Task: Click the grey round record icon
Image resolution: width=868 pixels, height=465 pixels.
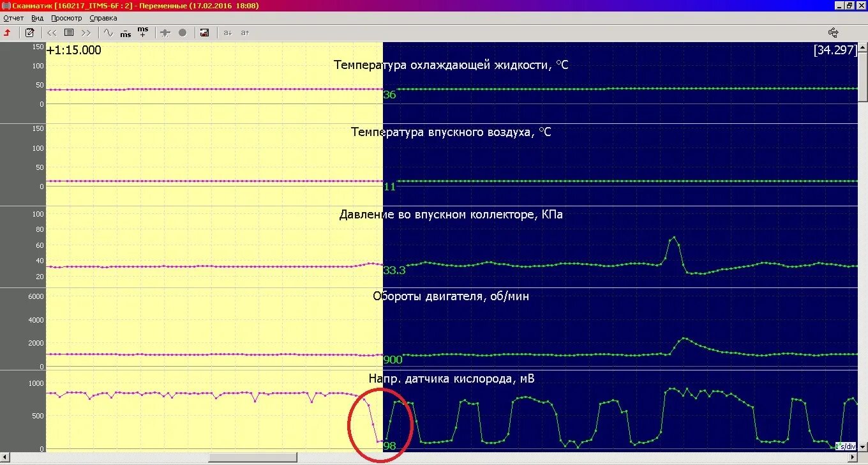Action: point(183,32)
